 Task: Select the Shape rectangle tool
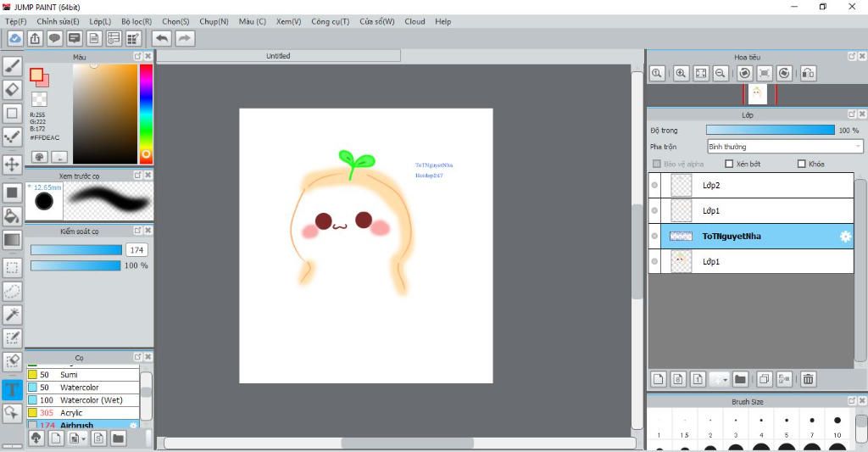pyautogui.click(x=12, y=113)
